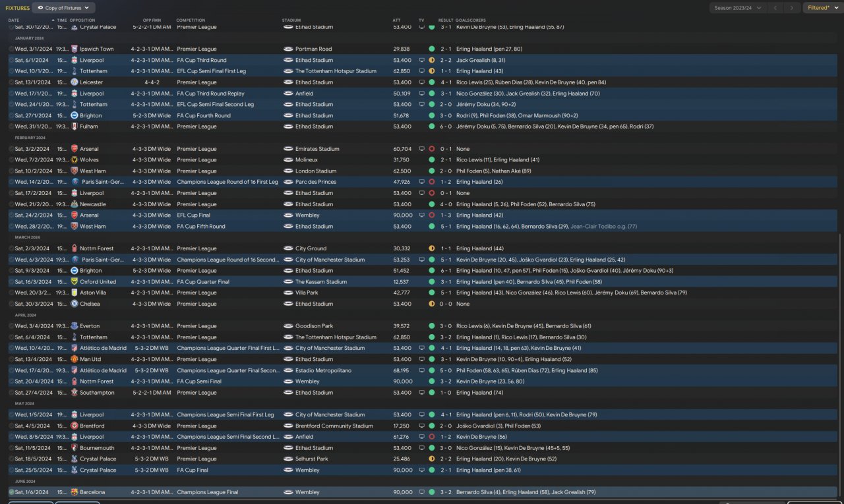Click the Leicester club badge
Image resolution: width=844 pixels, height=504 pixels.
75,82
